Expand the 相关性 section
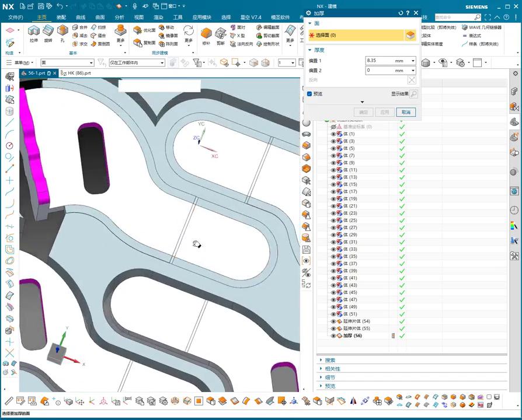 click(x=333, y=369)
